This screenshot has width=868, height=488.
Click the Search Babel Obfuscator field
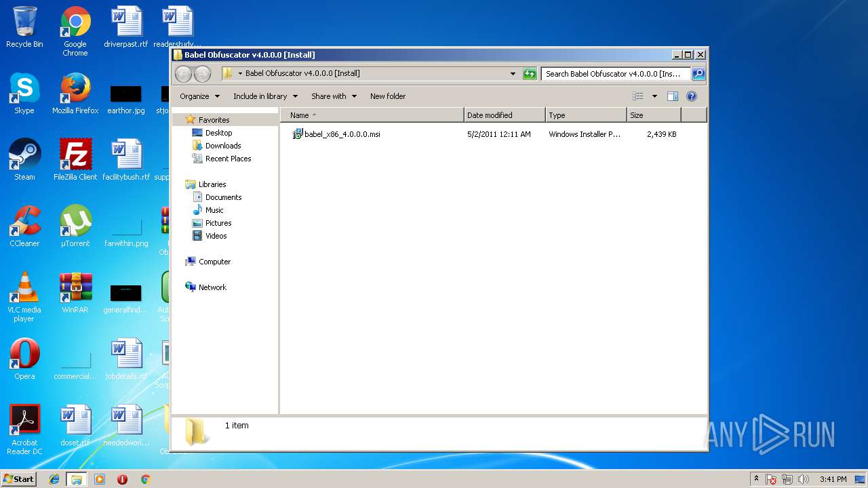[x=616, y=74]
